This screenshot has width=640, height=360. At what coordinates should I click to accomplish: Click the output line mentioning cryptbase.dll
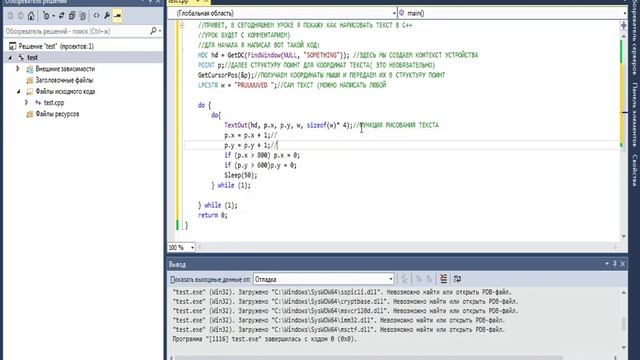[x=345, y=302]
